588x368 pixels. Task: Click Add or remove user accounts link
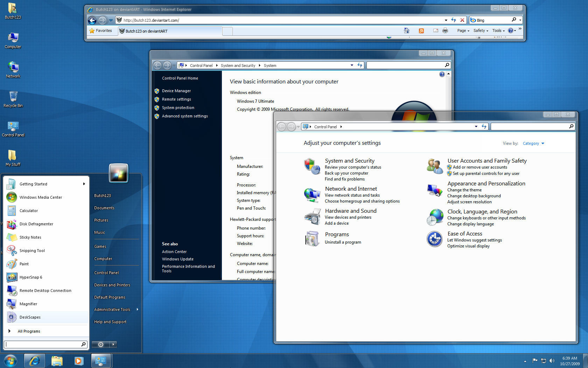click(480, 167)
